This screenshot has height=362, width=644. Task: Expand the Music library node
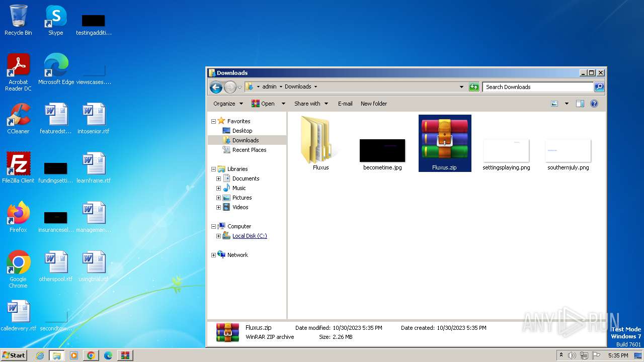point(218,188)
